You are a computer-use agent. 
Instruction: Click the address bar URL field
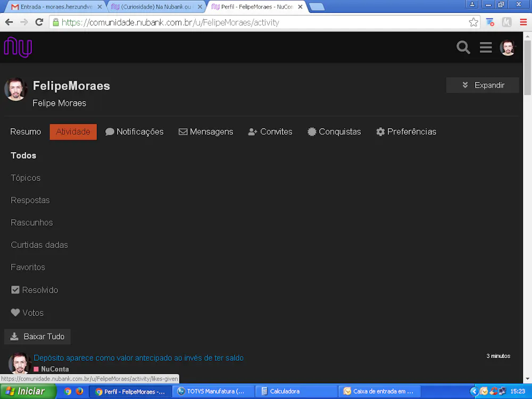click(264, 22)
